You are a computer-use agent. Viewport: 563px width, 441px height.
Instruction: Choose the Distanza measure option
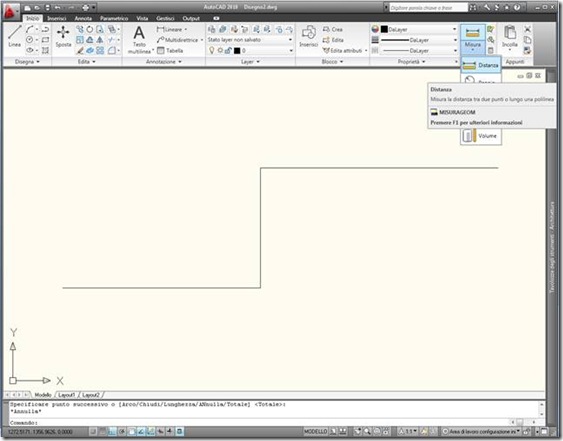[x=480, y=65]
